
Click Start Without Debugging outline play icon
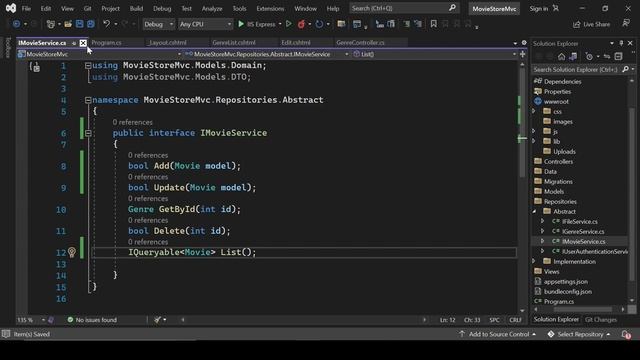289,24
